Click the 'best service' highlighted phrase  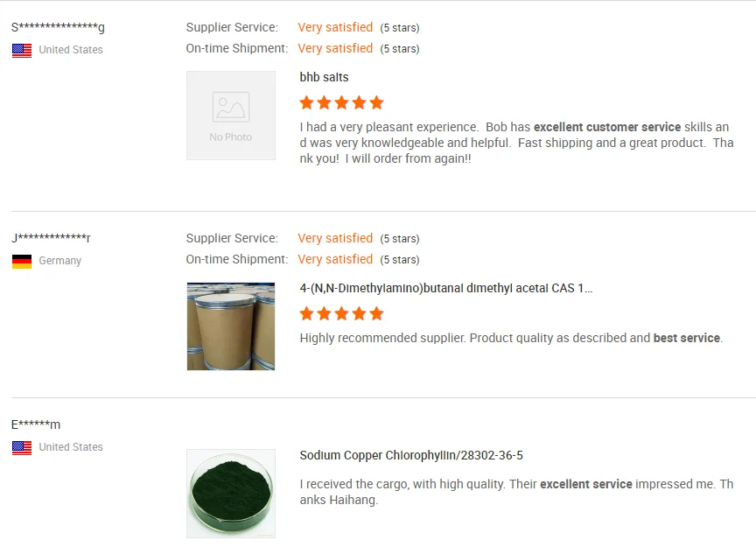pyautogui.click(x=686, y=338)
